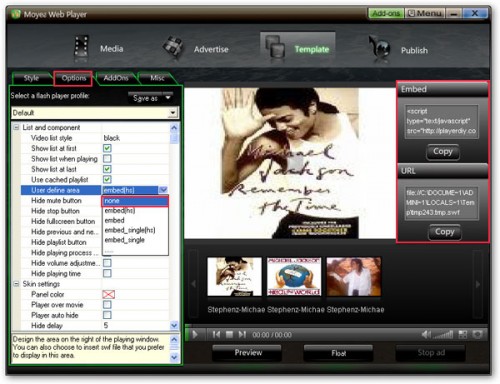The width and height of the screenshot is (500, 384).
Task: Select embed_single(hs) in dropdown list
Action: (135, 230)
